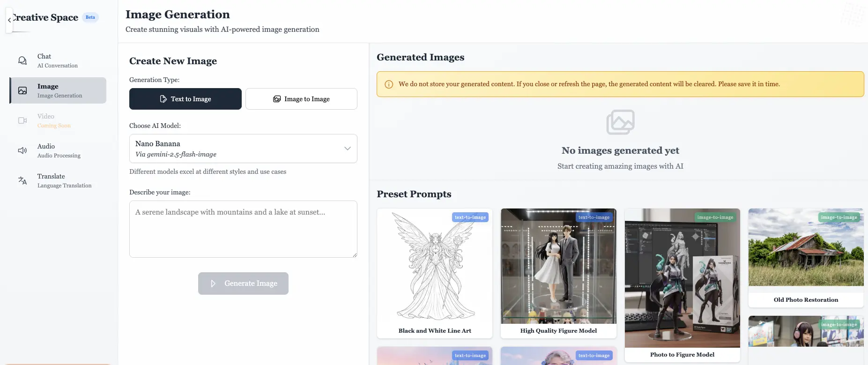Click the Image picture icon in sidebar
Screen dimensions: 868x365
(x=22, y=90)
